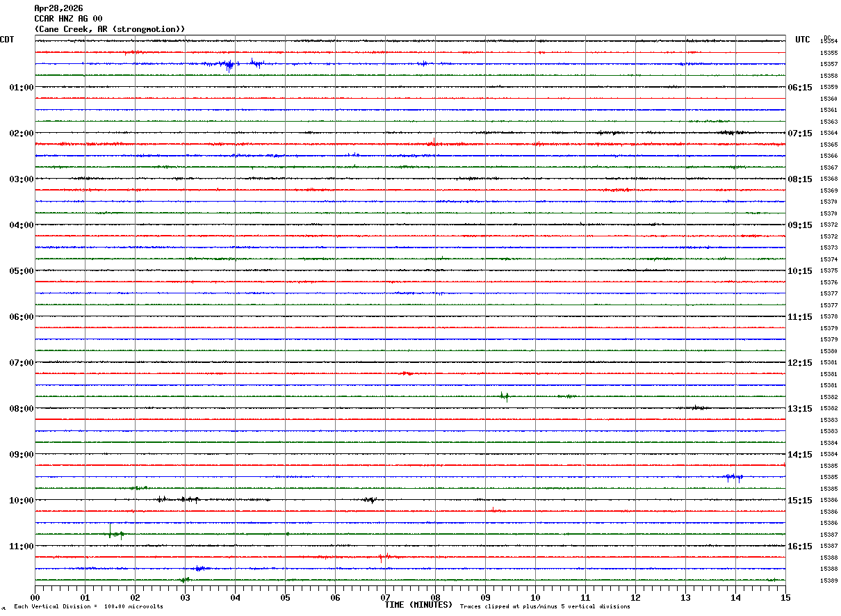841x616 pixels.
Task: Click the Cane Creek, AR (strongmotion) title
Action: tap(110, 29)
